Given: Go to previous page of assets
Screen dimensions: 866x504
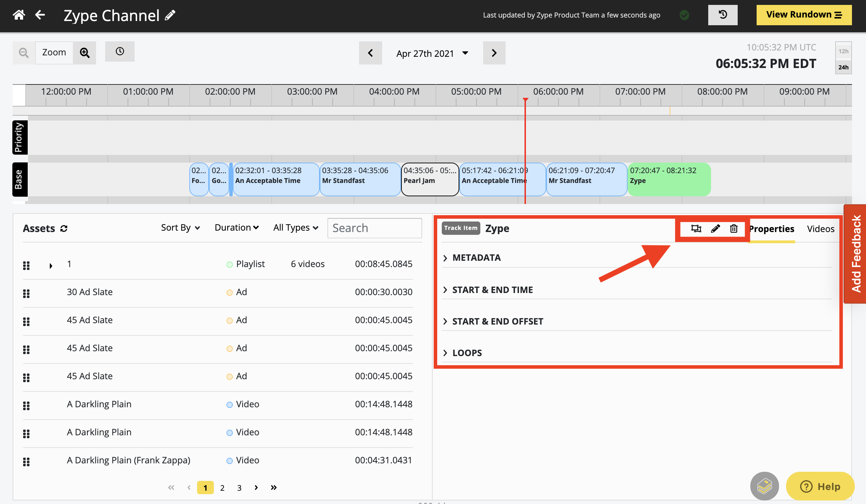Looking at the screenshot, I should click(189, 488).
